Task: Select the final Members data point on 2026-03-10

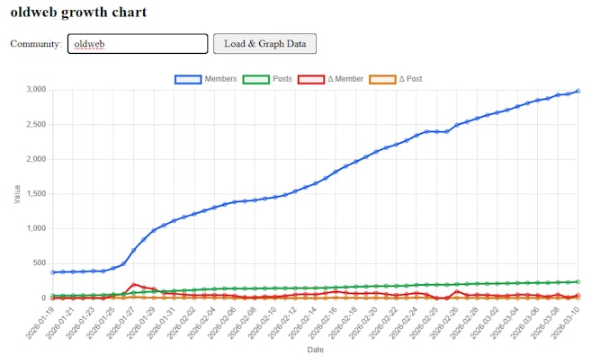Action: tap(578, 91)
